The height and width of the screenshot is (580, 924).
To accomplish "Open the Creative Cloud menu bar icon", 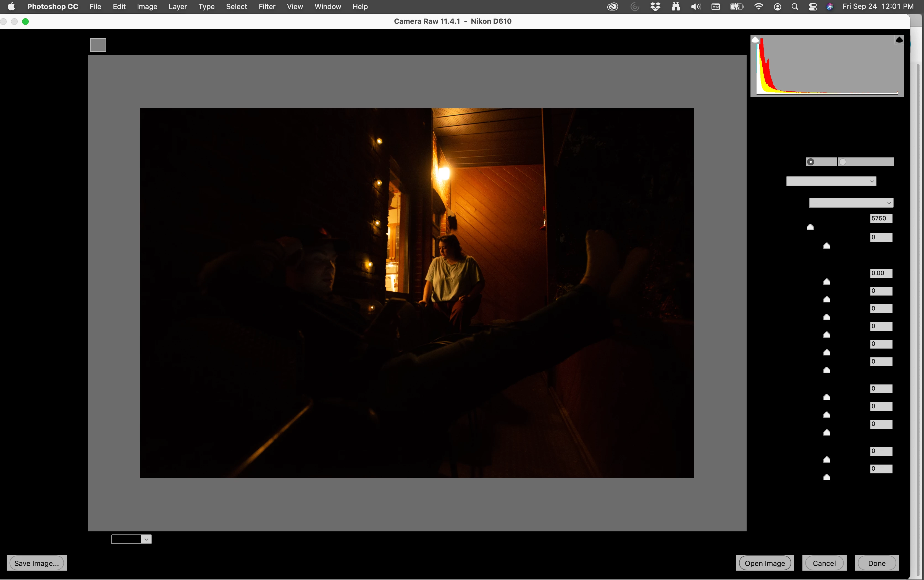I will coord(612,7).
